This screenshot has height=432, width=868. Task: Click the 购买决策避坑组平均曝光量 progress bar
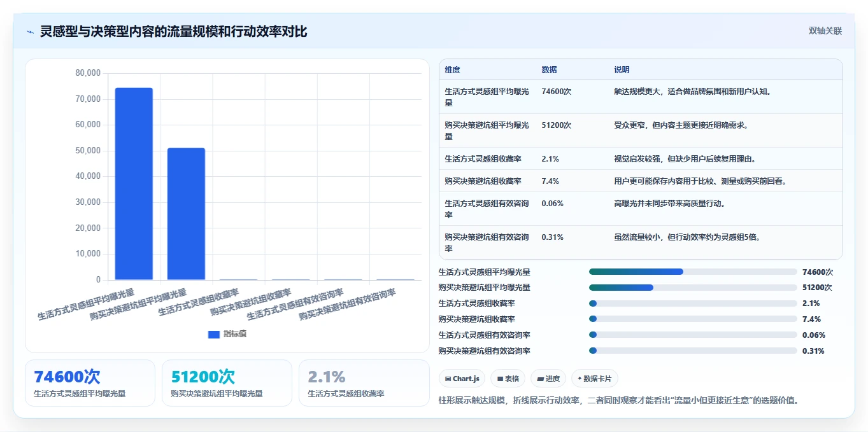point(693,288)
